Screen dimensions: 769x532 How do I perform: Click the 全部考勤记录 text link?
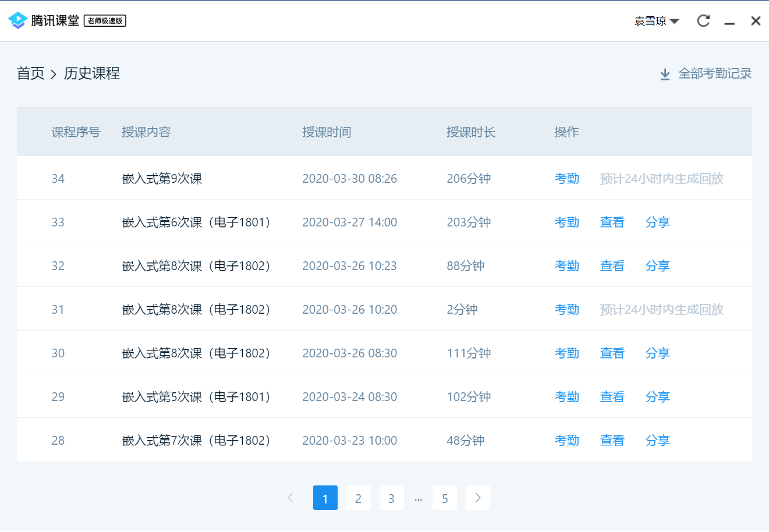click(x=715, y=74)
